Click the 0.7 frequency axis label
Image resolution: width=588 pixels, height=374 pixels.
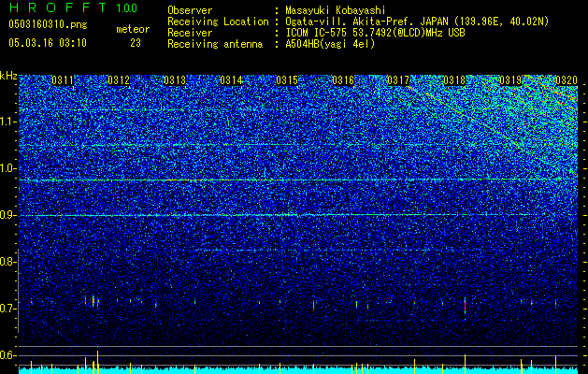coord(8,309)
